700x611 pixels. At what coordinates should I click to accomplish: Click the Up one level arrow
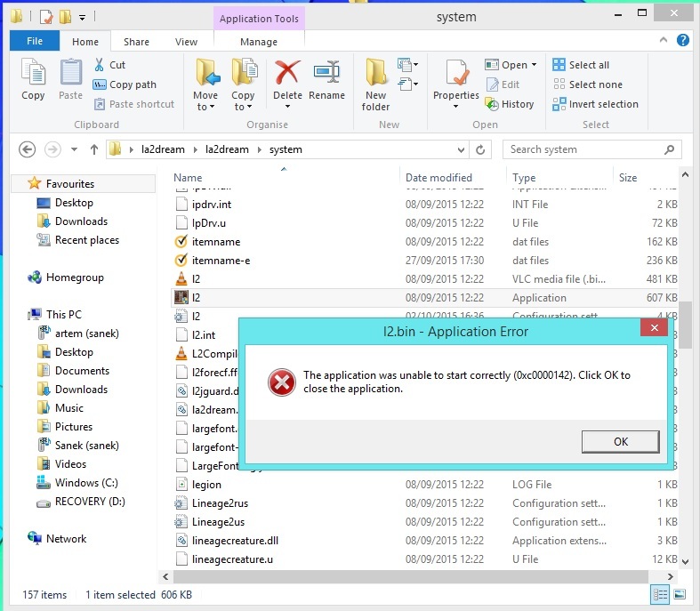pyautogui.click(x=93, y=149)
